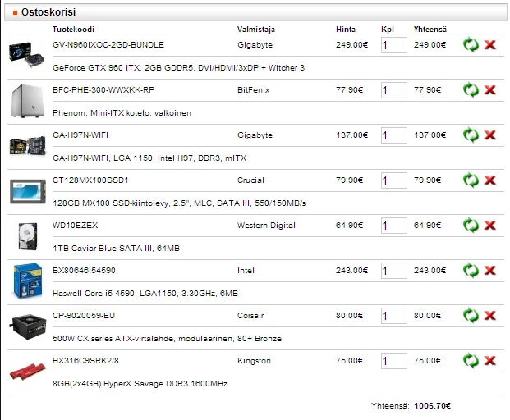Refresh quantity for GV-N960IXOC-2GD-BUNDLE row

click(471, 44)
